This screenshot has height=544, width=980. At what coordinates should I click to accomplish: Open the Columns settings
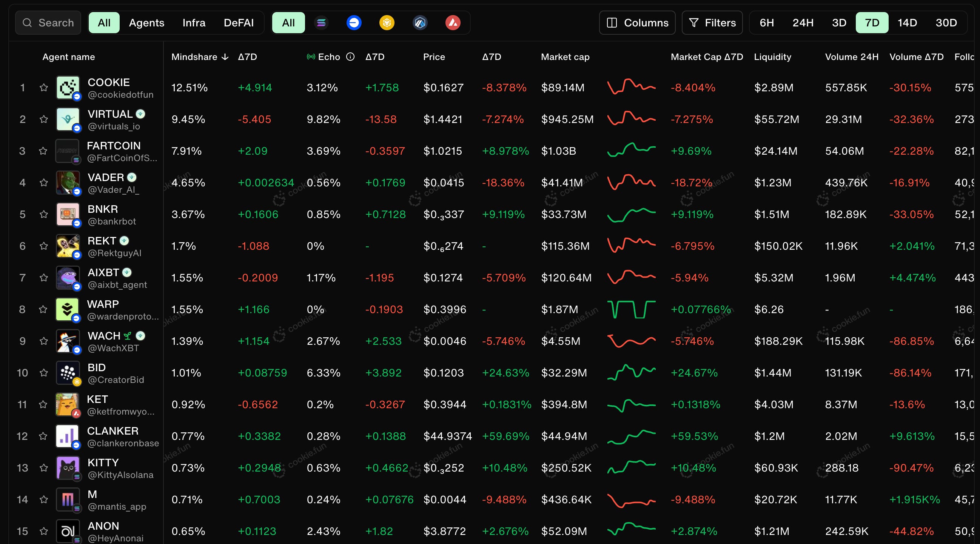(x=637, y=23)
